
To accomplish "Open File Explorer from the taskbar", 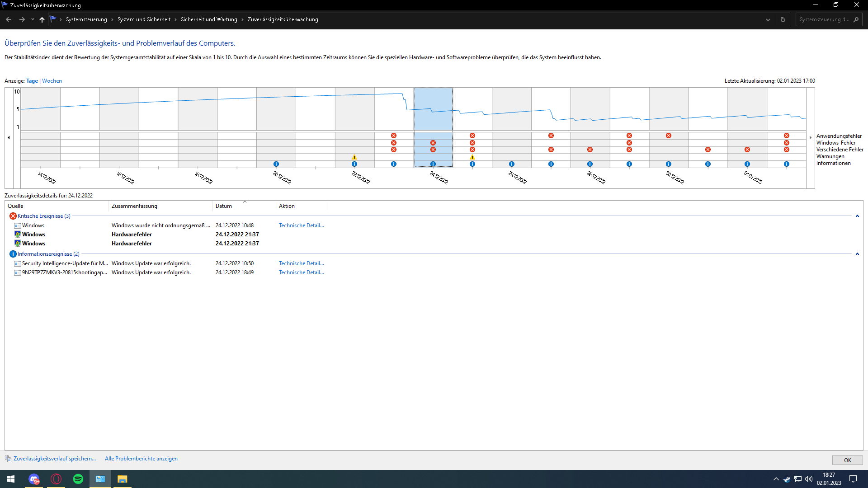I will [x=122, y=479].
